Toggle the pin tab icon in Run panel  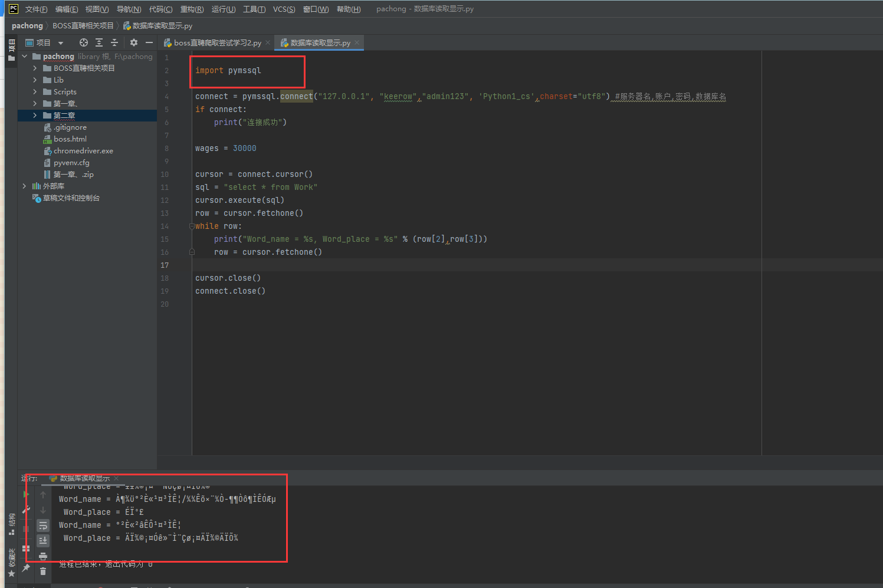[x=26, y=568]
